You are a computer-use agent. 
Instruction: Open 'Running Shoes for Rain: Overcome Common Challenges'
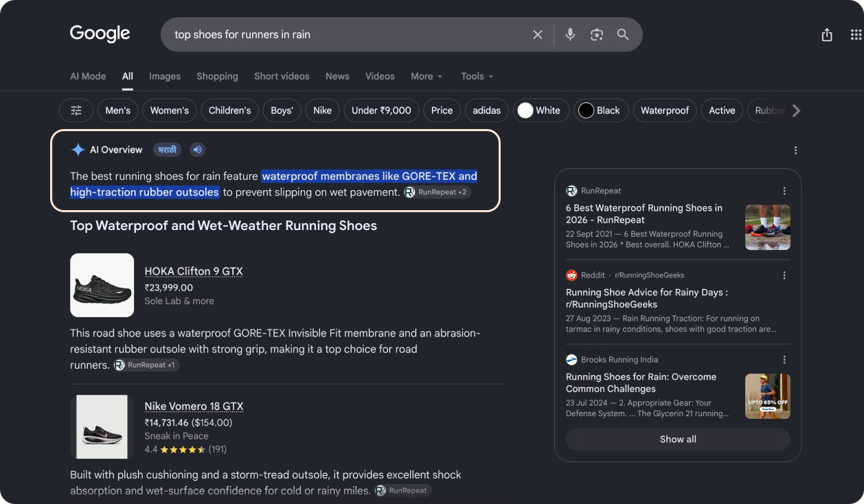pos(641,382)
